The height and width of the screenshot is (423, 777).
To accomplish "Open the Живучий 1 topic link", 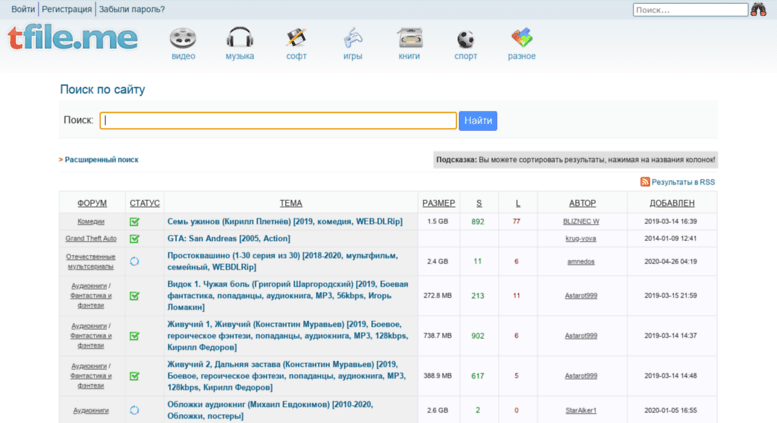I will (288, 336).
